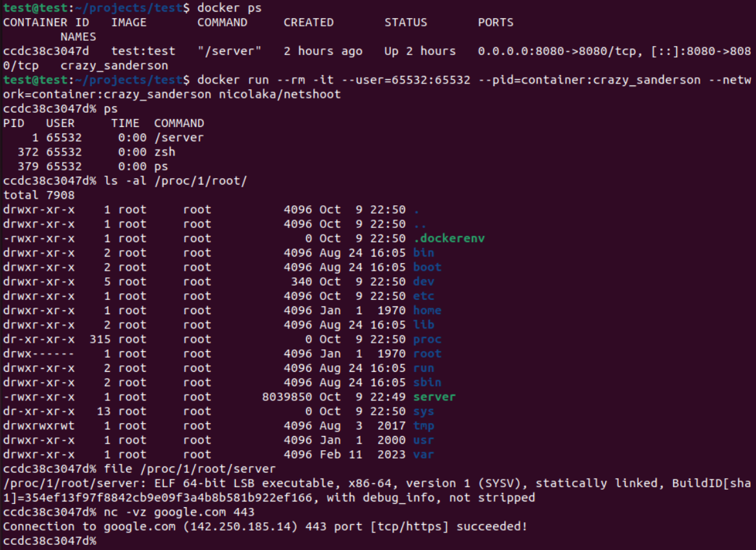Viewport: 756px width, 550px height.
Task: Click the PORTS column header
Action: [495, 22]
